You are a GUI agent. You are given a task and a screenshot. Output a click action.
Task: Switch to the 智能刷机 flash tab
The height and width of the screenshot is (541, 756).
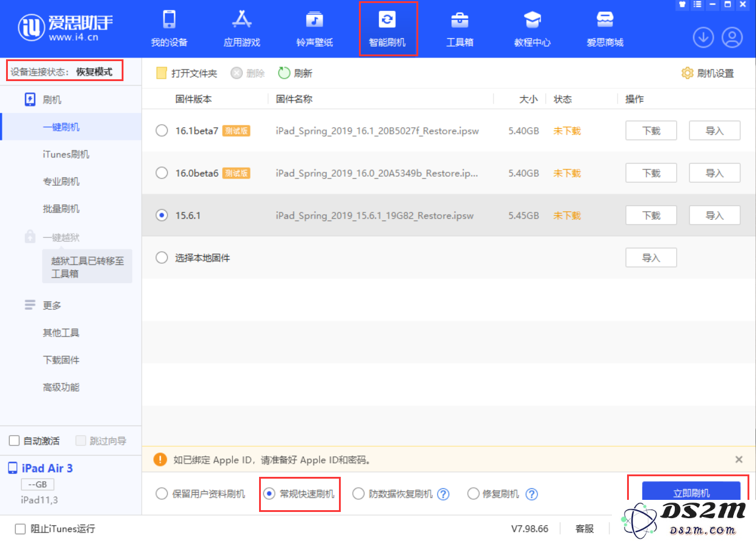387,28
